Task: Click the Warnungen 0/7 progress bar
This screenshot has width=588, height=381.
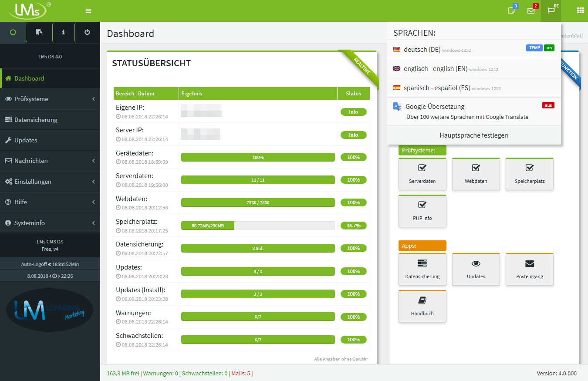Action: 258,317
